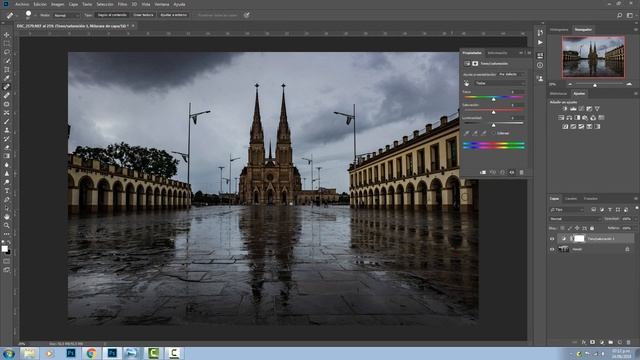640x360 pixels.
Task: Open the Ventana menu
Action: (162, 4)
